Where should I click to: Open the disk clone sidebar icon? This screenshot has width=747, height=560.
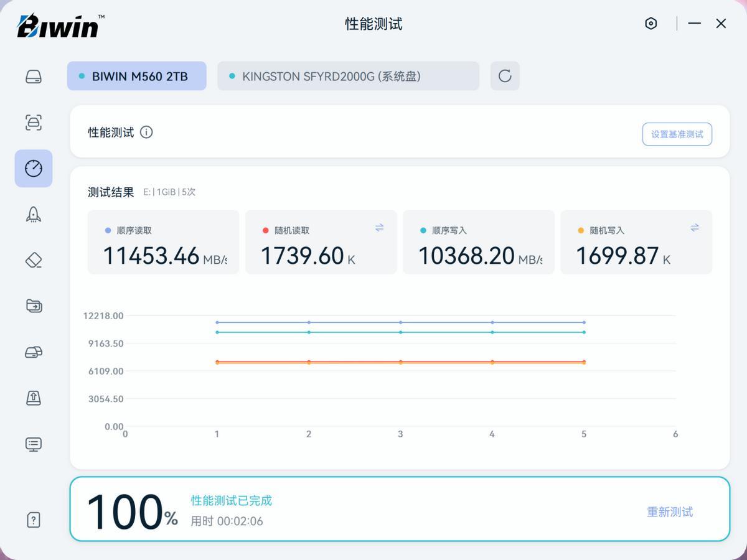click(x=34, y=352)
